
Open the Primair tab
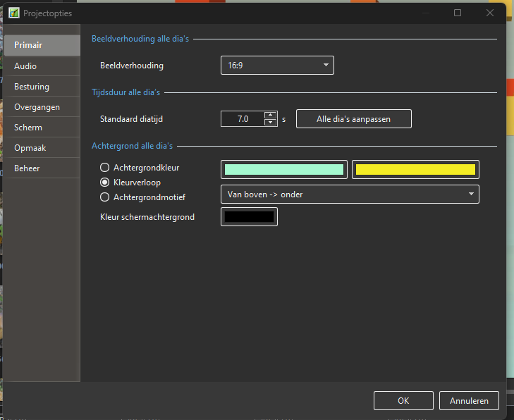42,45
